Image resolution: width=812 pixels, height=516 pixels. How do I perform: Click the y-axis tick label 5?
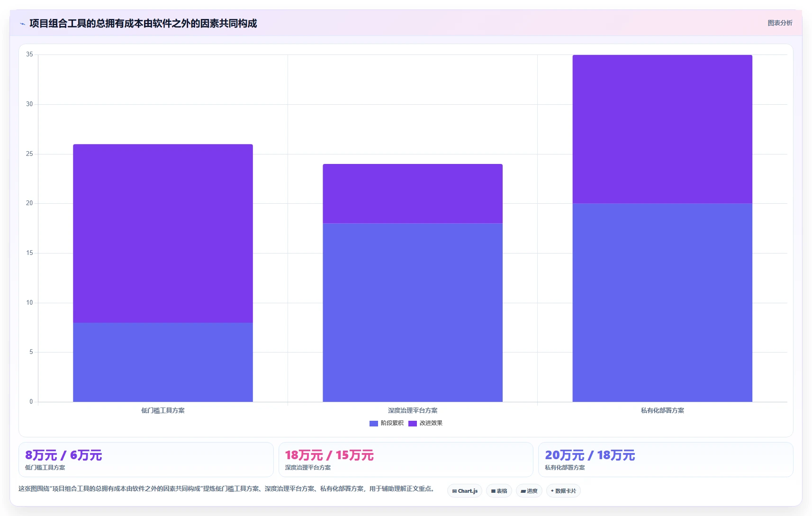tap(31, 352)
